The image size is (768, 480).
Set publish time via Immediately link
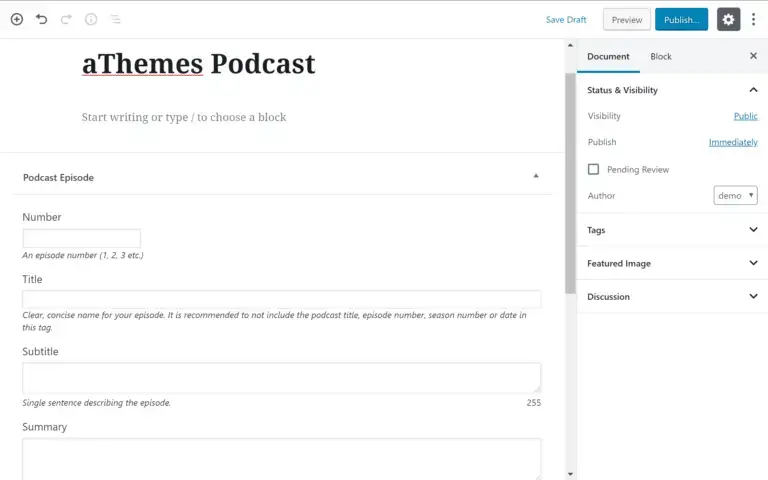733,142
